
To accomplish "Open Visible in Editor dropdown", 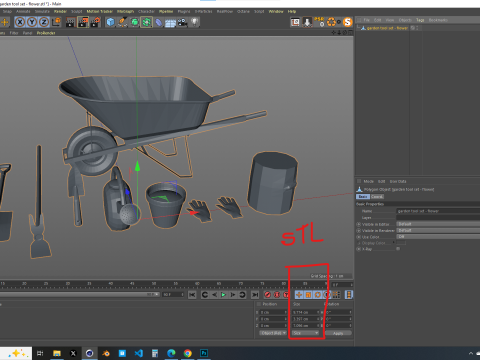I will click(438, 224).
